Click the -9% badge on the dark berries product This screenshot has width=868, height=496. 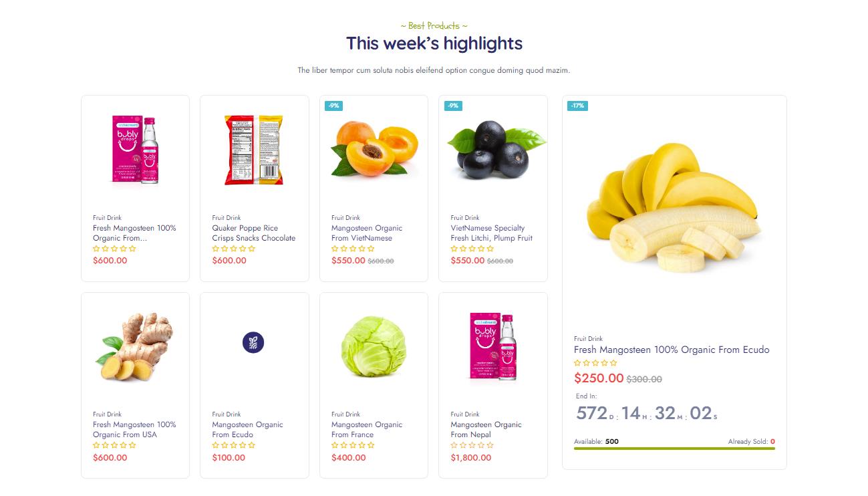point(453,106)
